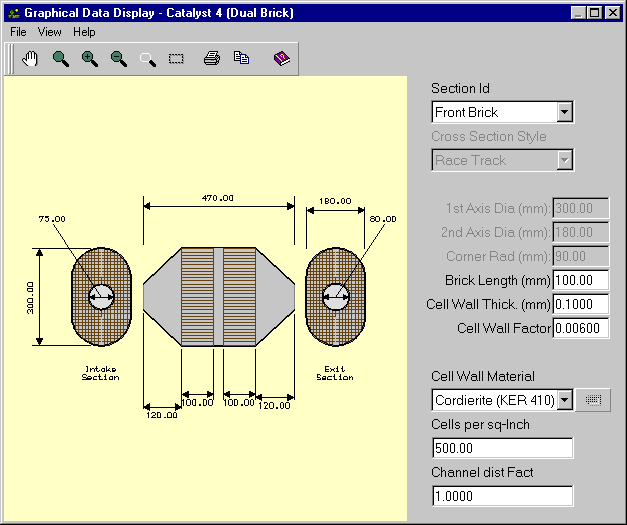
Task: Expand the Cell Wall Material dropdown arrow
Action: [565, 400]
